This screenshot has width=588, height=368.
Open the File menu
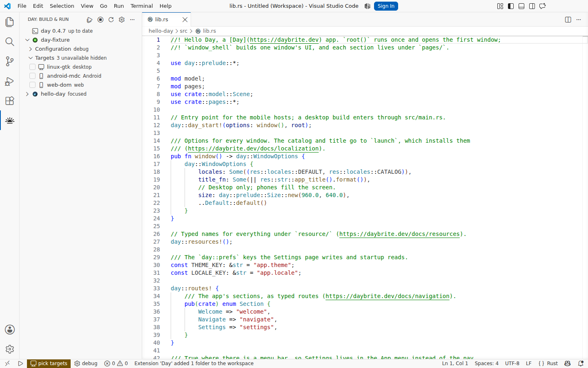(22, 6)
